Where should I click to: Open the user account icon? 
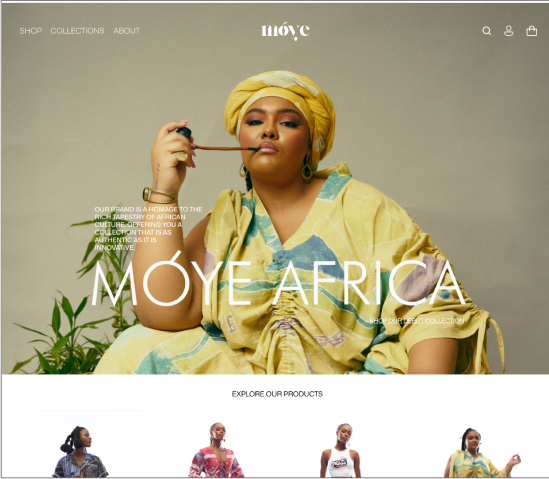pos(508,31)
